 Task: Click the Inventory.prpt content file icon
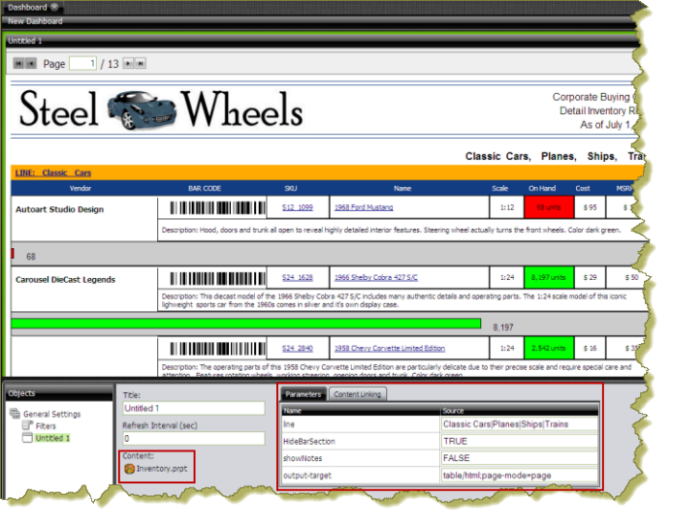129,468
